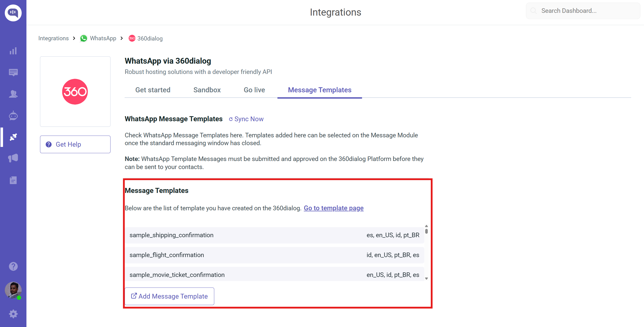Click the search magnifier icon
The height and width of the screenshot is (327, 644).
[533, 11]
